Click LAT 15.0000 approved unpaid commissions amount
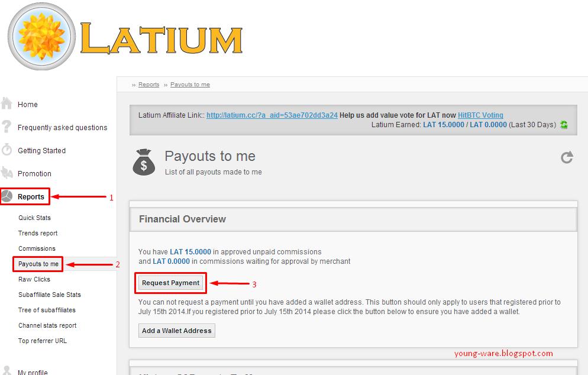The width and height of the screenshot is (588, 375). (190, 252)
